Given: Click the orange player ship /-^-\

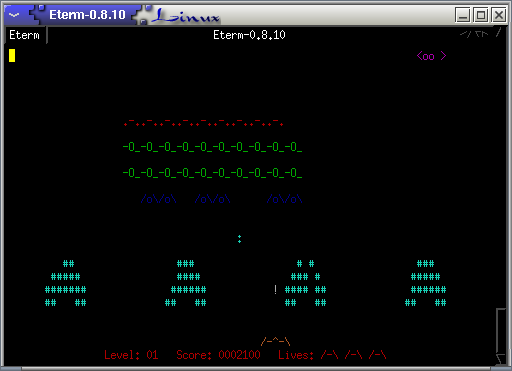Looking at the screenshot, I should [275, 341].
